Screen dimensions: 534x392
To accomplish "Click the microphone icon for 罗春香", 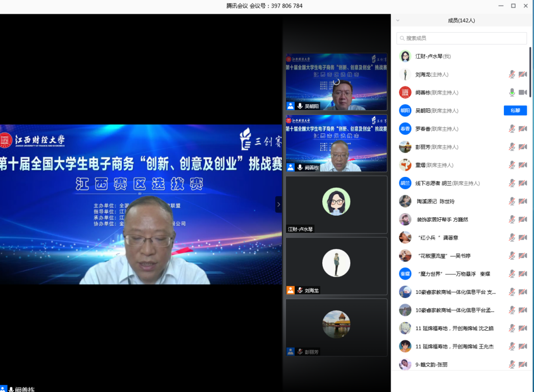I will point(512,129).
